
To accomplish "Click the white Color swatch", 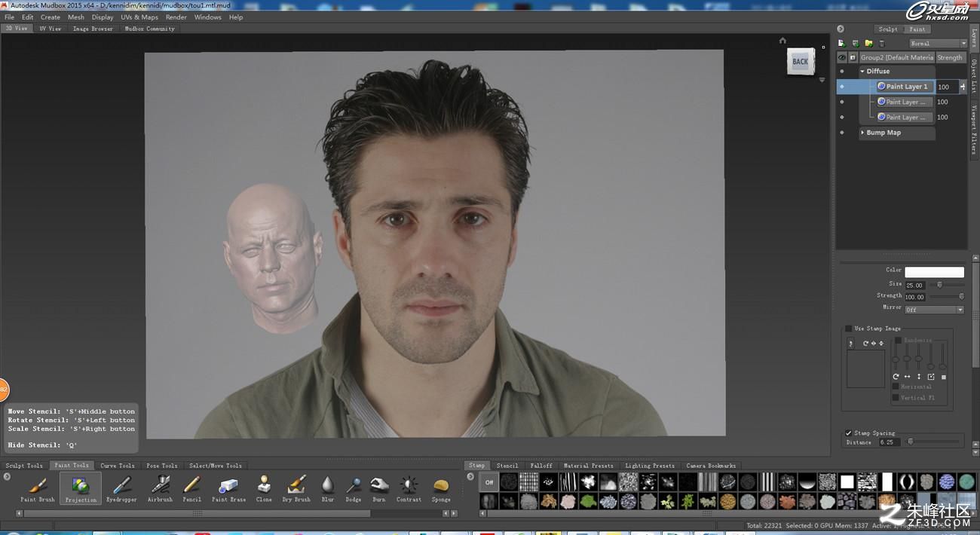I will tap(934, 272).
